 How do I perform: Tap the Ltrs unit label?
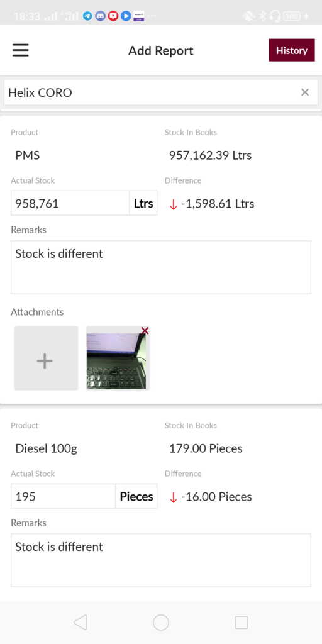[143, 203]
